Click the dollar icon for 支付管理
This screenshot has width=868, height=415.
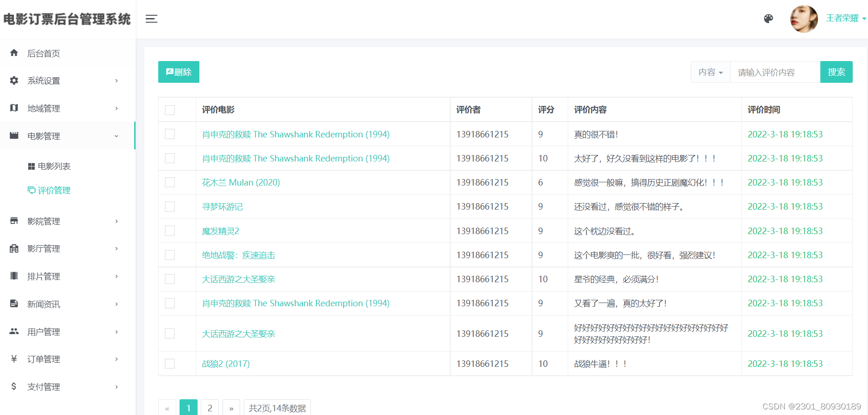click(x=14, y=386)
